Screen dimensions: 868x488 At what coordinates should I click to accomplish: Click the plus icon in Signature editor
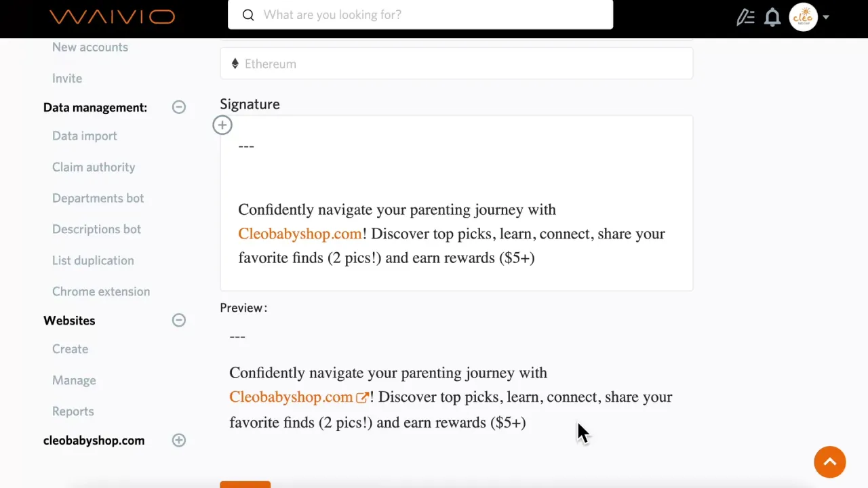[x=222, y=125]
